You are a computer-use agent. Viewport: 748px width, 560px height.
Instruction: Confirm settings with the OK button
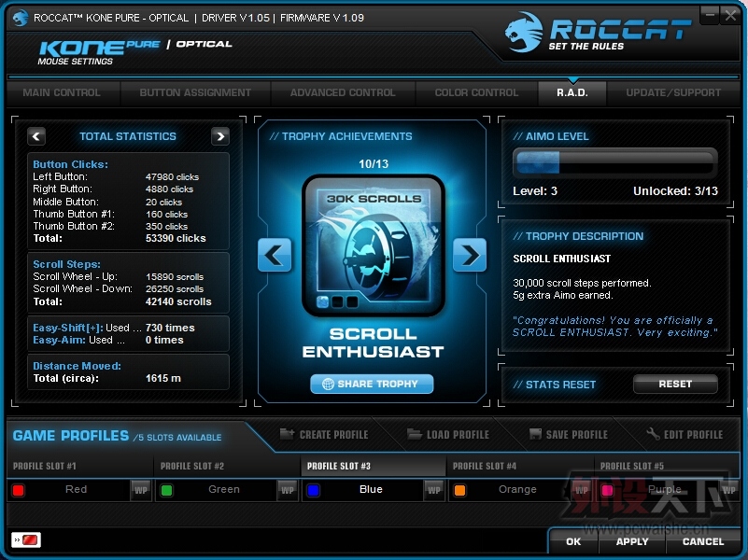573,541
